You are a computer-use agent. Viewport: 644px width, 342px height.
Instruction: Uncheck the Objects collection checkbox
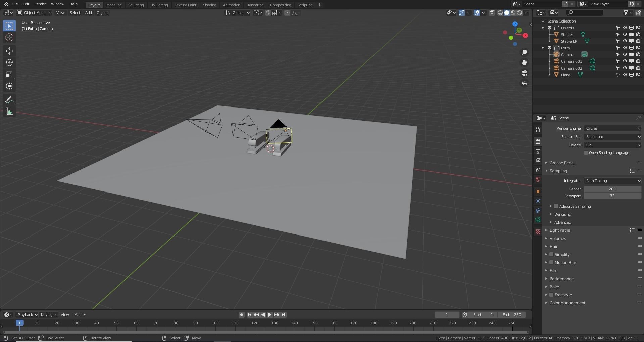550,28
